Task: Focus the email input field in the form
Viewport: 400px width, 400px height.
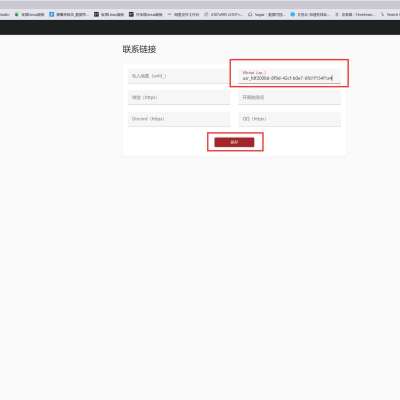Action: pyautogui.click(x=179, y=76)
